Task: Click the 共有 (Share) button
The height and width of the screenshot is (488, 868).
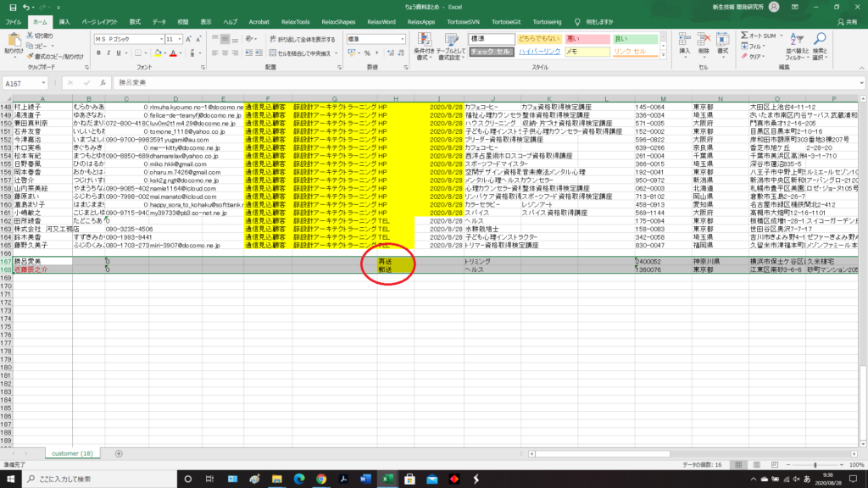Action: [846, 20]
